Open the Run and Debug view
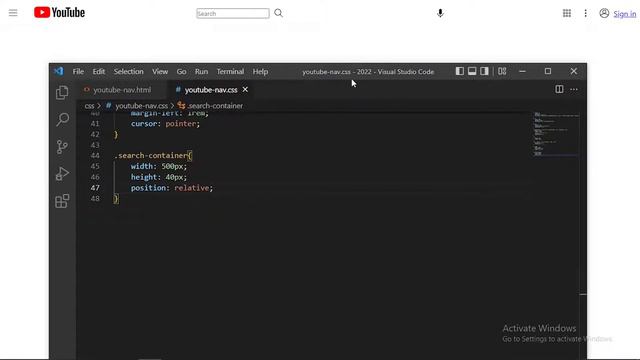This screenshot has height=360, width=640. (x=62, y=173)
